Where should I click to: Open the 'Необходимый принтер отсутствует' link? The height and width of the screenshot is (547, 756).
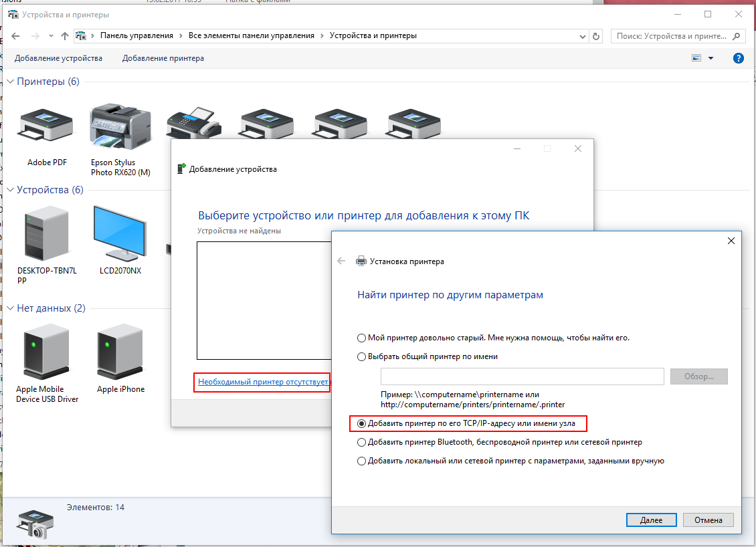263,382
